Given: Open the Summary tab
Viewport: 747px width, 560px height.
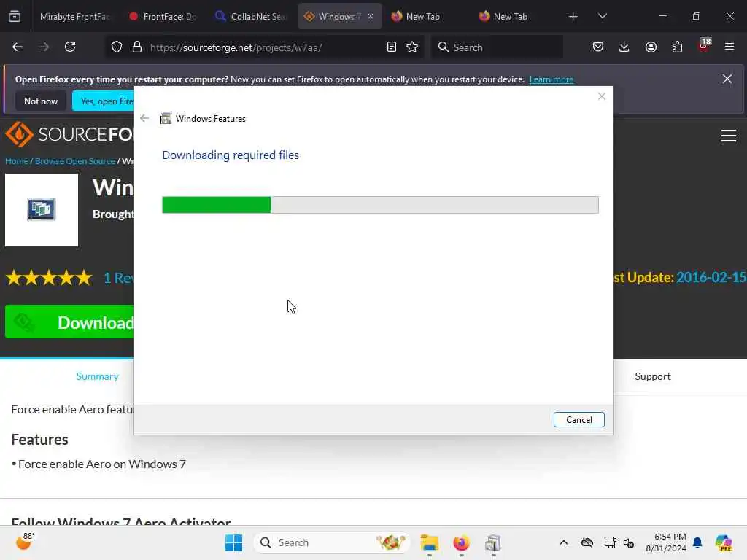Looking at the screenshot, I should click(97, 376).
